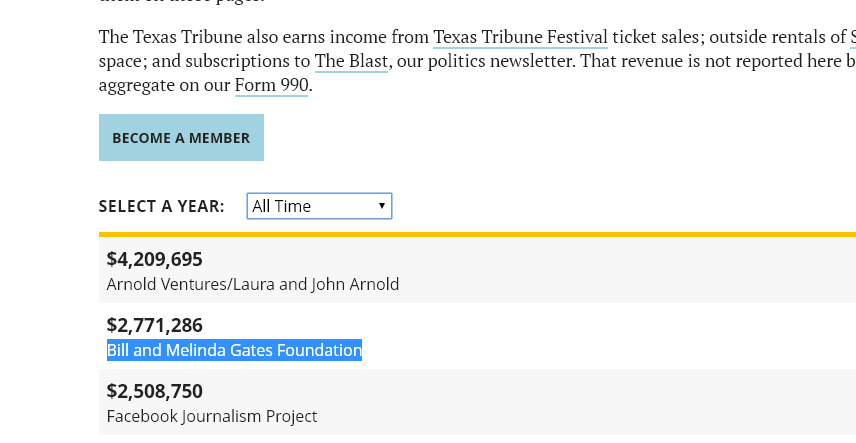The image size is (856, 443).
Task: Open the Texas Tribune Festival link
Action: (x=520, y=38)
